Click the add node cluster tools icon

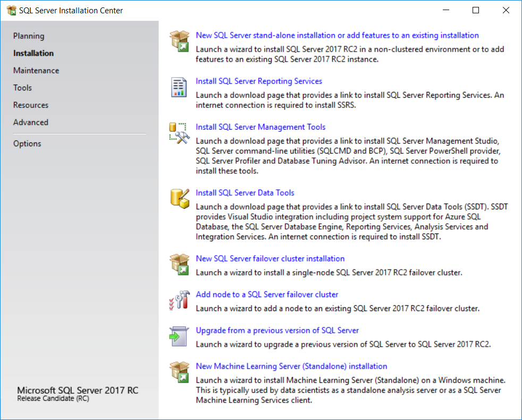pyautogui.click(x=180, y=300)
